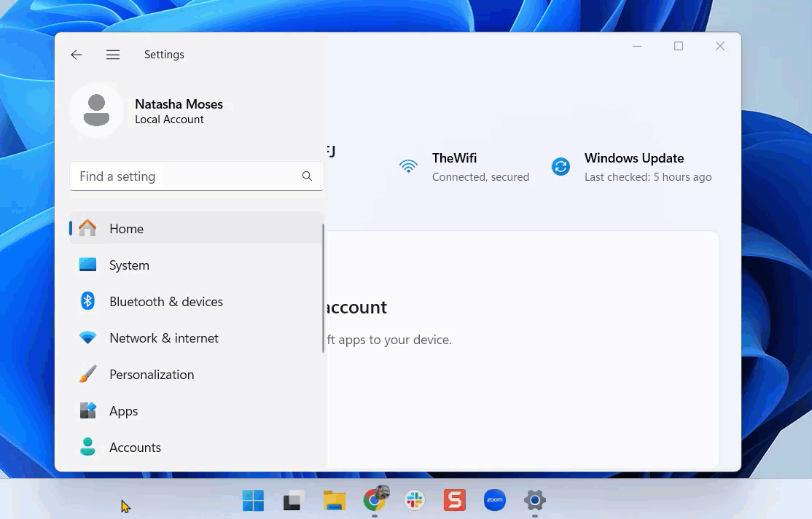812x519 pixels.
Task: Click the Home house icon in sidebar
Action: tap(87, 228)
